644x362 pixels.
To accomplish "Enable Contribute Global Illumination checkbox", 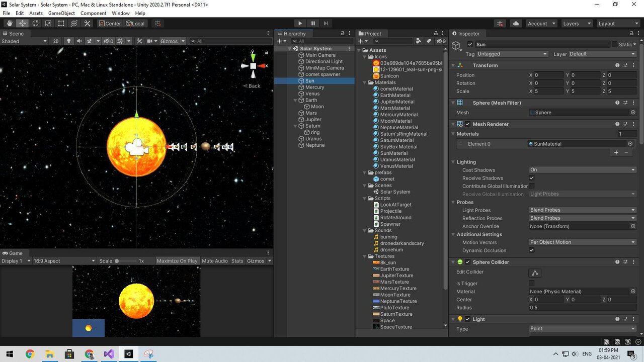I will [x=532, y=186].
